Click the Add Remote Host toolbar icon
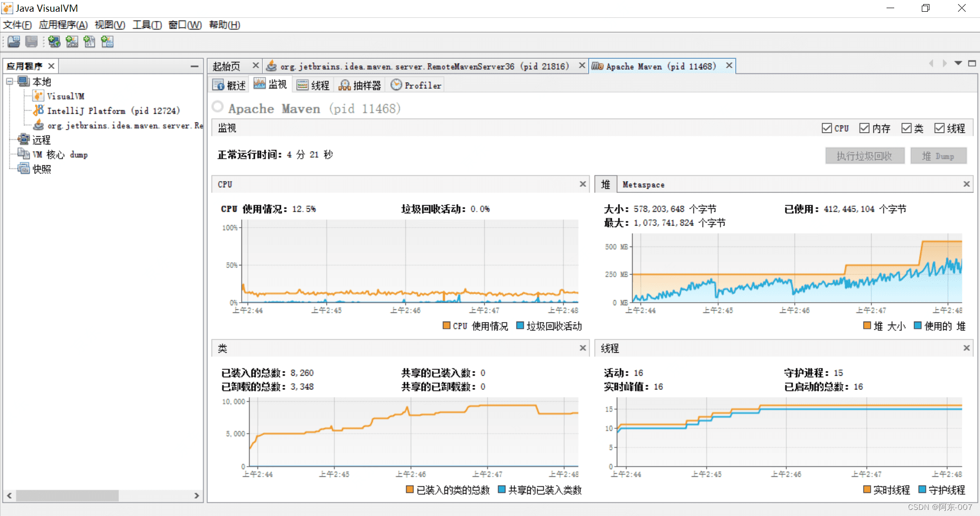 tap(54, 42)
